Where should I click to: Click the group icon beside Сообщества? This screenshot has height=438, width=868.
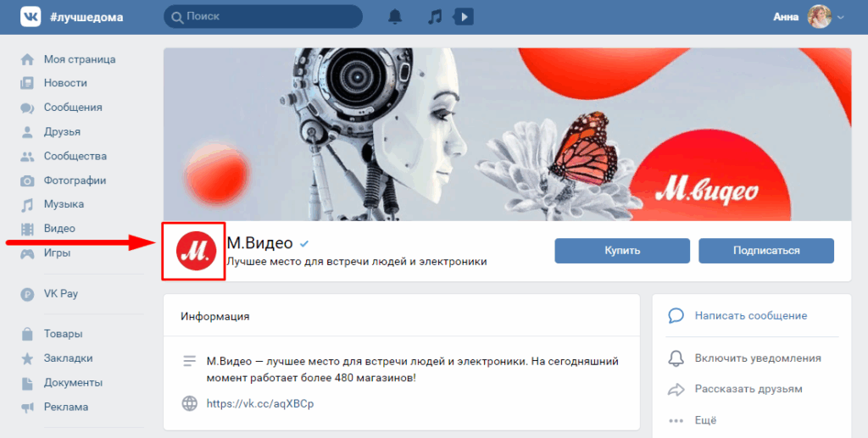[27, 157]
